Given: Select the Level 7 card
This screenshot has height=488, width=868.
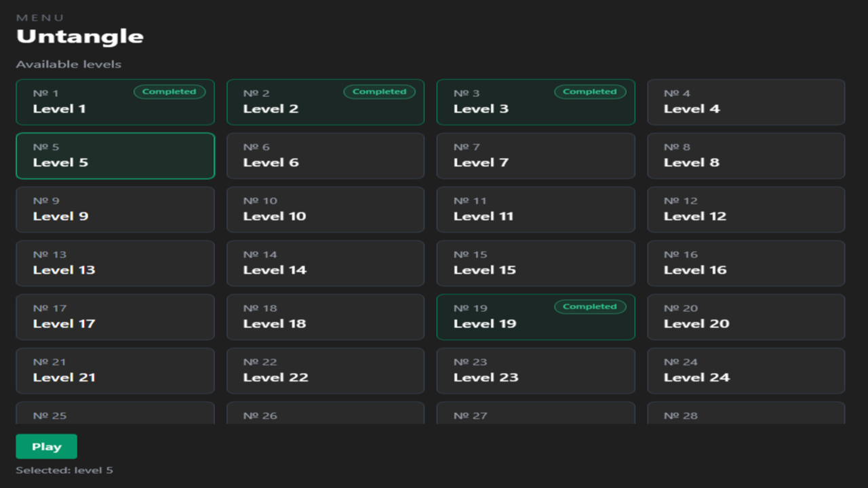Looking at the screenshot, I should tap(536, 156).
